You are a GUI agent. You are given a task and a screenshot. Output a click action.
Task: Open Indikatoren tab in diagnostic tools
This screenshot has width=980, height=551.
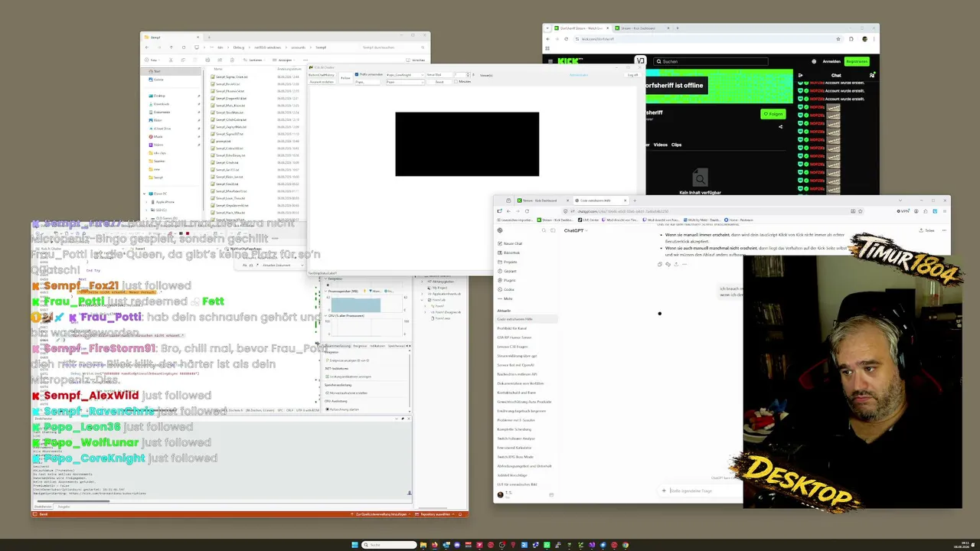[x=377, y=346]
